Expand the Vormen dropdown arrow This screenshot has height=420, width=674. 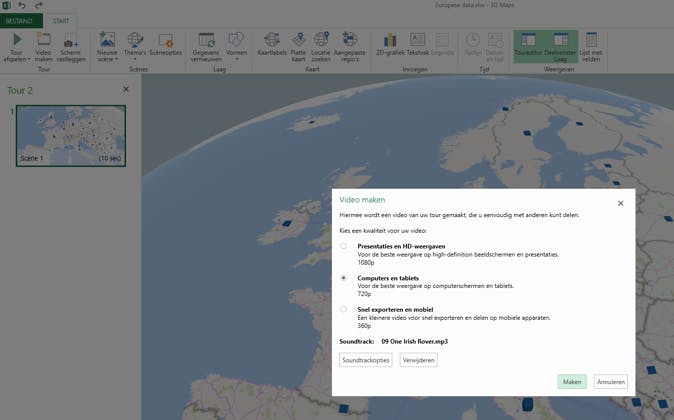pos(236,59)
